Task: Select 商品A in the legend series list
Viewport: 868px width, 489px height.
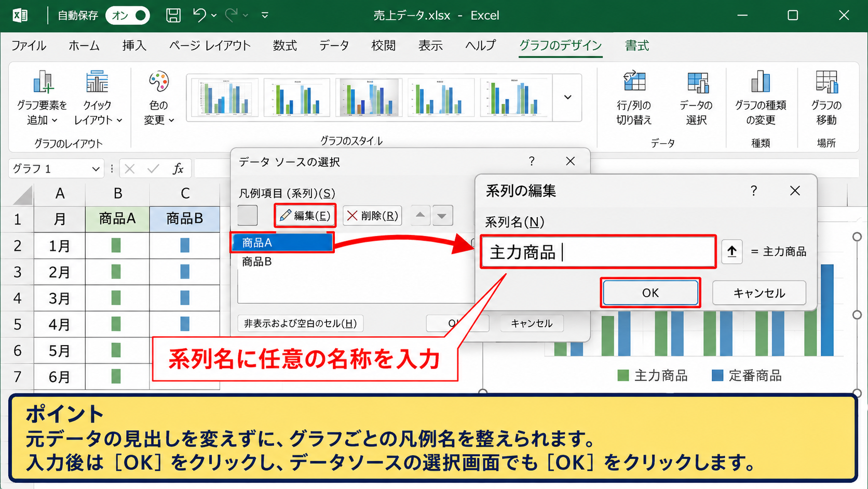Action: click(282, 243)
